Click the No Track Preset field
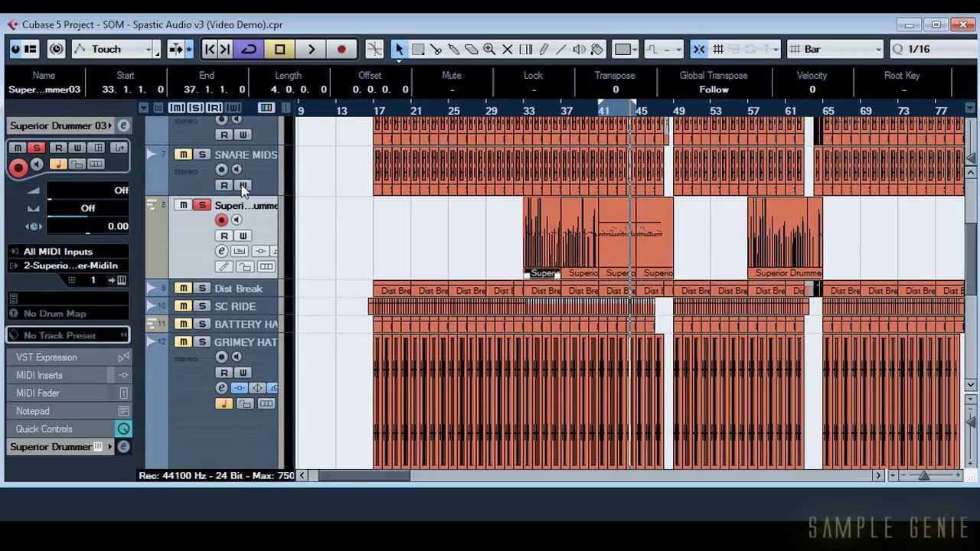The image size is (980, 551). point(69,335)
